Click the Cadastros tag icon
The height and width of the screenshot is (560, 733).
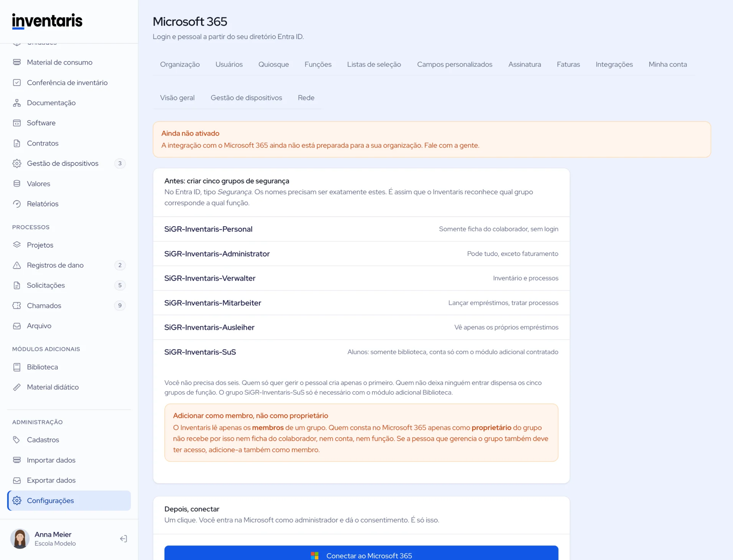coord(17,440)
